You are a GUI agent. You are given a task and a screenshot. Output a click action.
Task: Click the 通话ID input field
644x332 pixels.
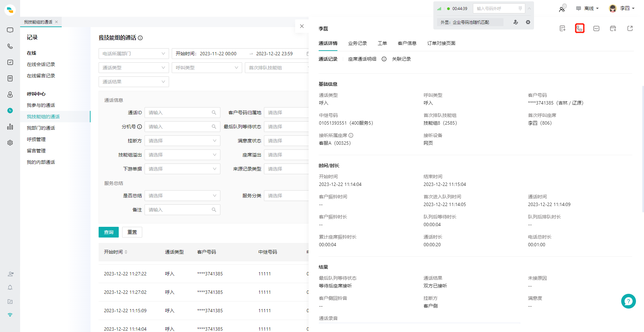182,113
